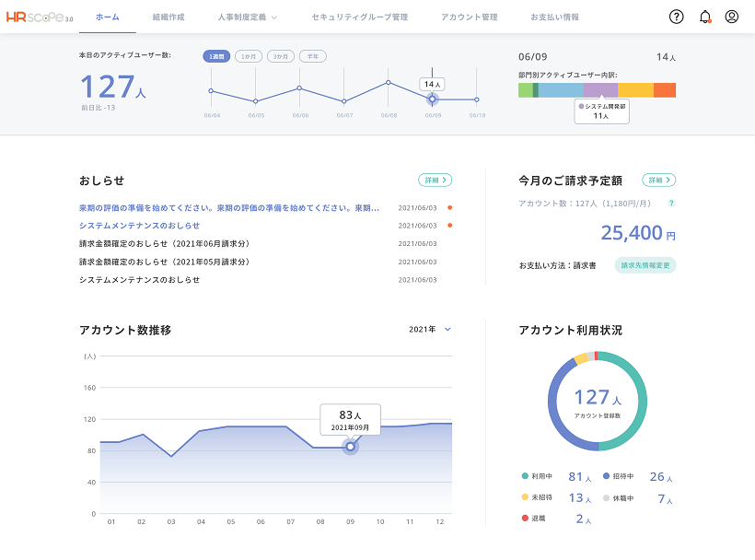Open the help question mark icon

(x=675, y=15)
